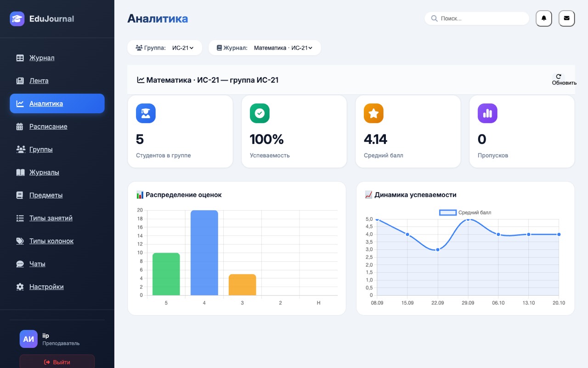
Task: Click the 22.09 data point on the line chart
Action: 438,250
